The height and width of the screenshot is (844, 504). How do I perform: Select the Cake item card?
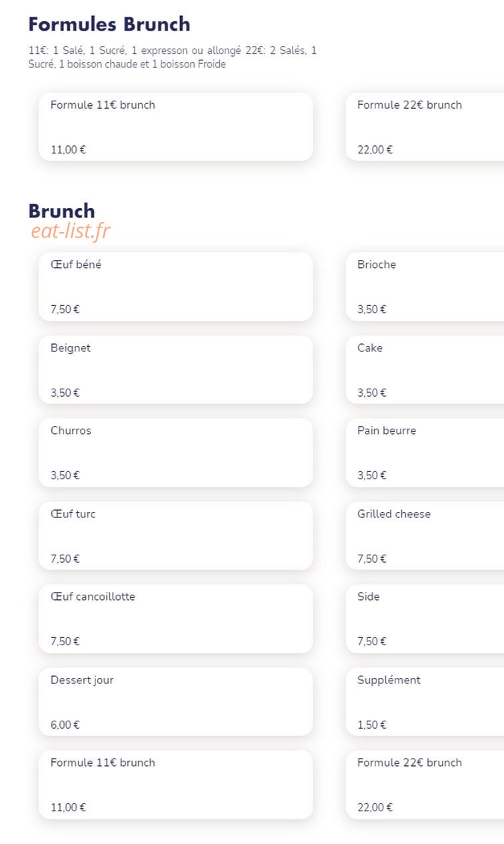click(x=425, y=370)
